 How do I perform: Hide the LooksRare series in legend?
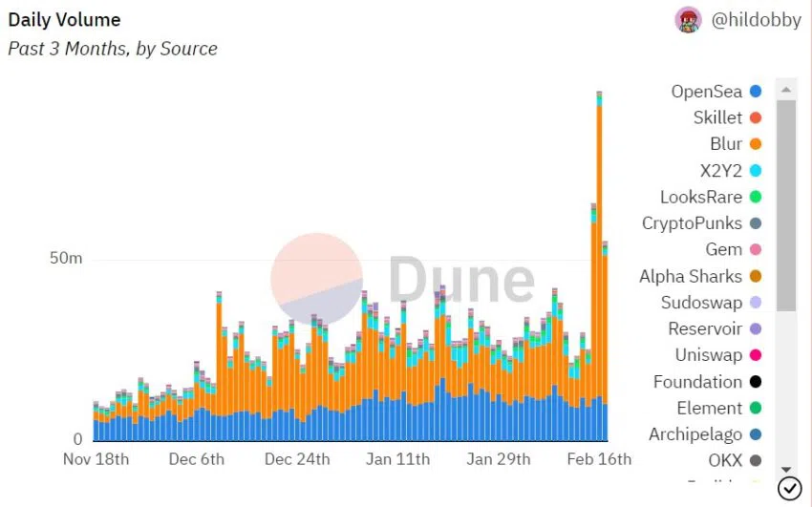[711, 197]
